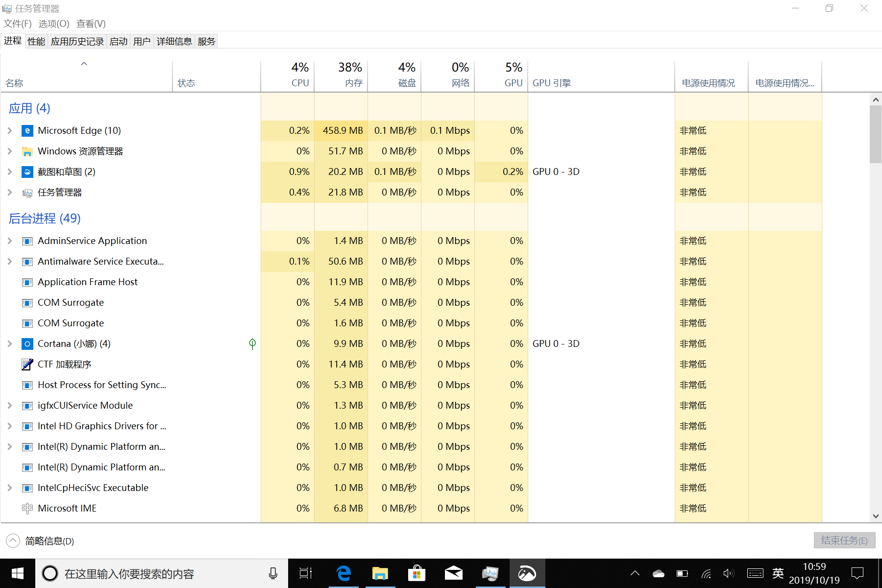Click the 英 input language indicator
Viewport: 882px width, 588px height.
point(778,573)
